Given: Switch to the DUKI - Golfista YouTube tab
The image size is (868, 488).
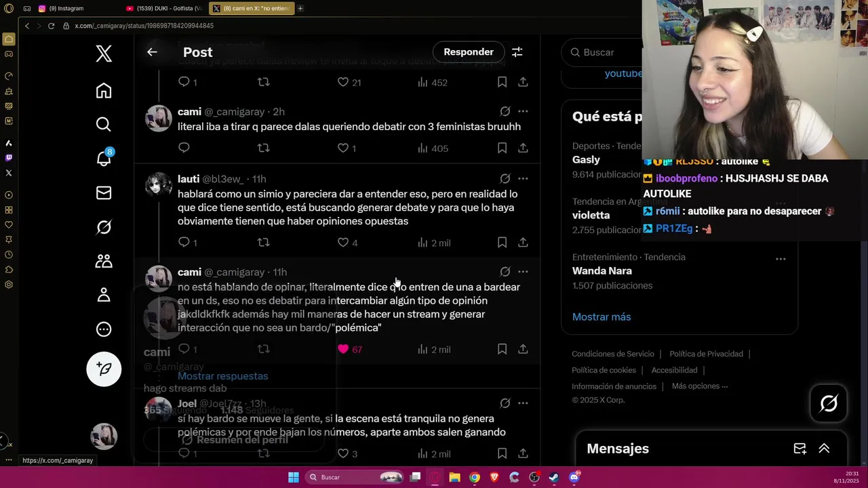Looking at the screenshot, I should 163,9.
